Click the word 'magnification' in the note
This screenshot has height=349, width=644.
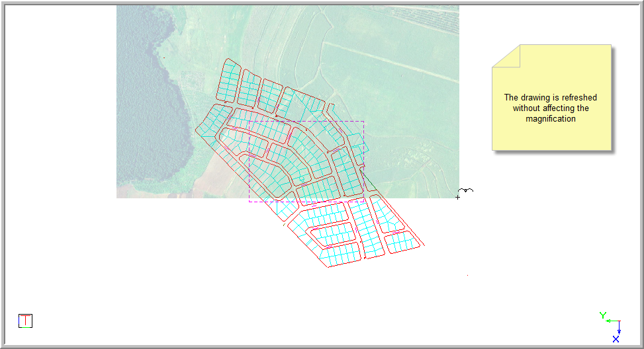pos(551,119)
